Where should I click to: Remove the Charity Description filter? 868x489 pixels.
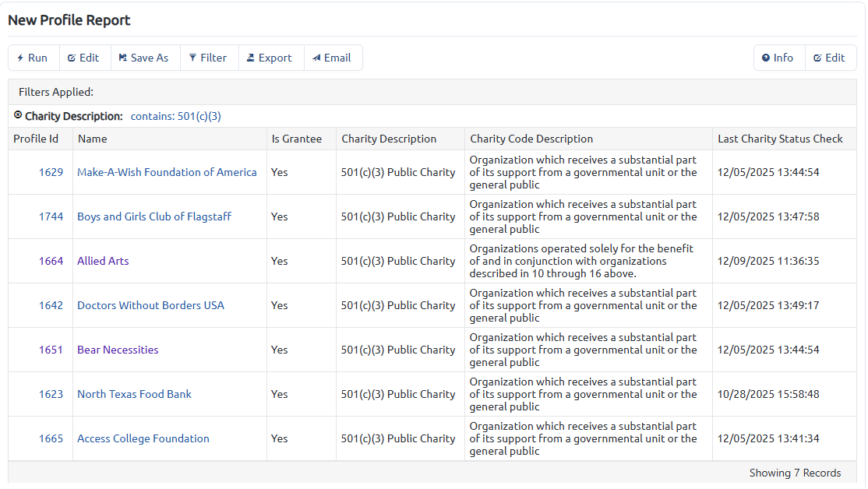[18, 115]
